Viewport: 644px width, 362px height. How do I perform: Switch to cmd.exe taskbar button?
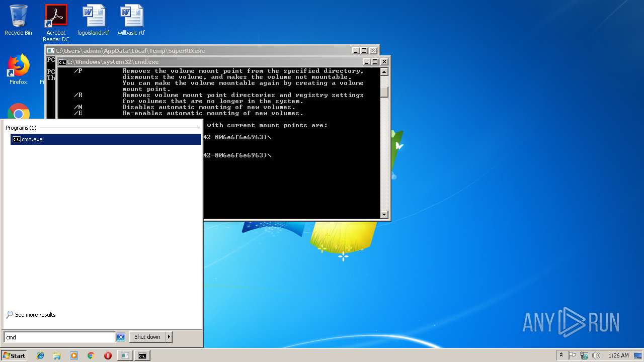(142, 355)
